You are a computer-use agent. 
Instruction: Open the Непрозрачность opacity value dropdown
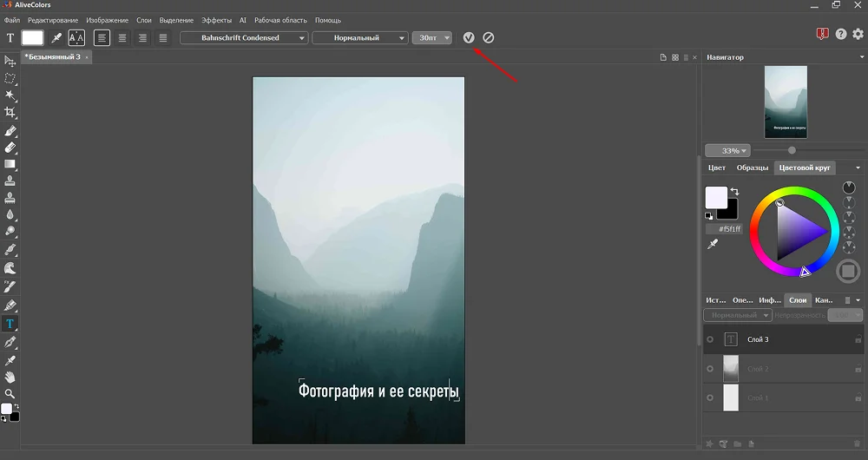click(845, 315)
